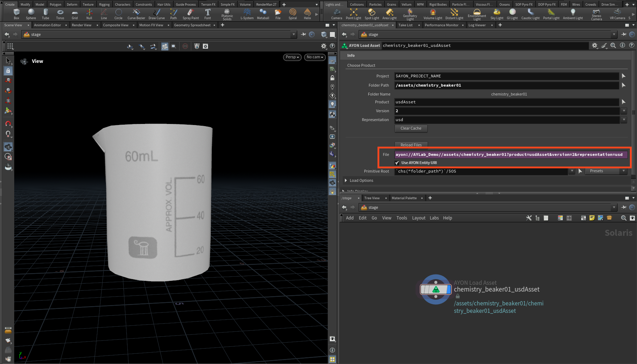
Task: Create a Portal Light
Action: [x=551, y=14]
